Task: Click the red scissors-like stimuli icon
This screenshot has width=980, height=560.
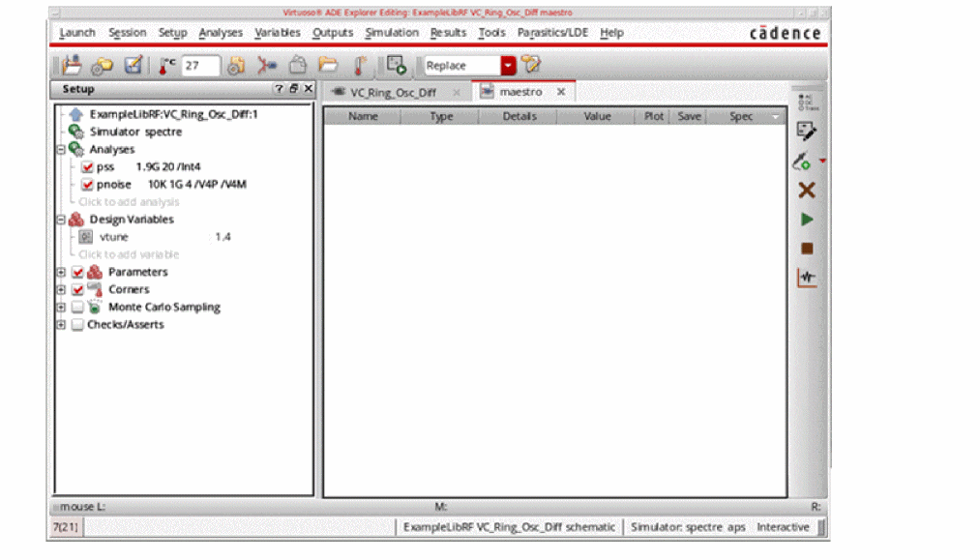Action: [267, 66]
